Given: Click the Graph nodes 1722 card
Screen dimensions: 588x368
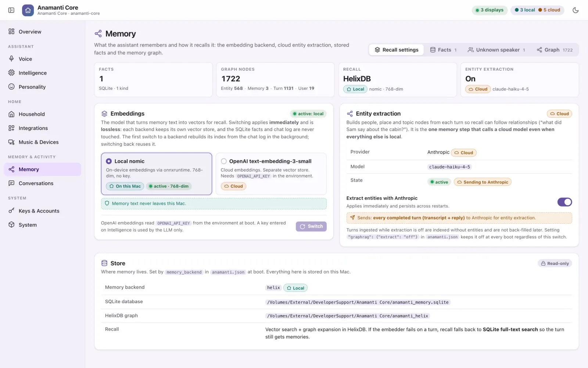Looking at the screenshot, I should (275, 79).
